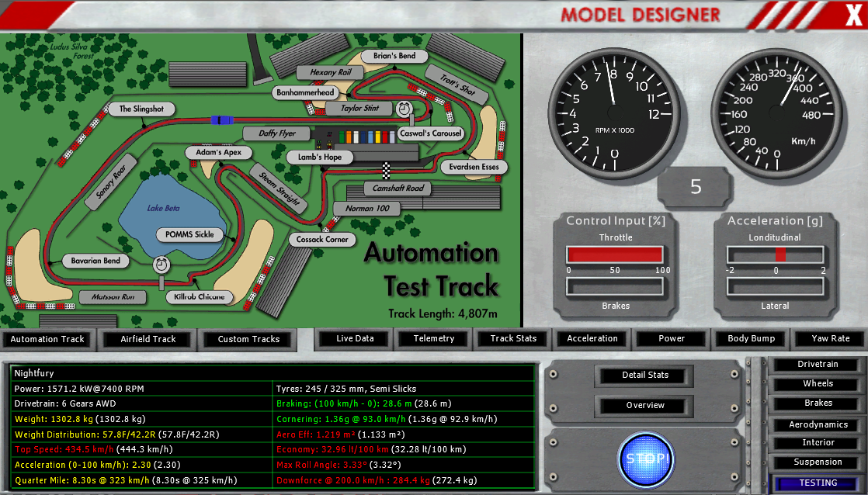This screenshot has height=495, width=868.
Task: Go to the Suspension section
Action: pos(818,462)
